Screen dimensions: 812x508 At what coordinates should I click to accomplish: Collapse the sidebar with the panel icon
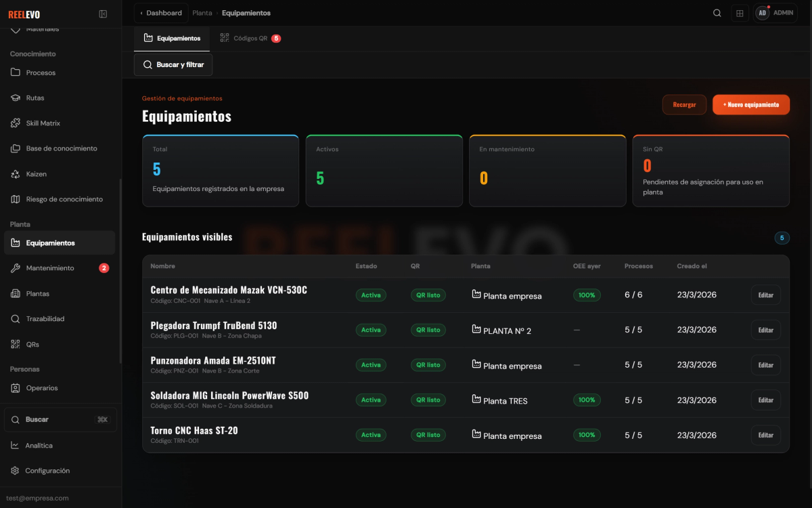(103, 14)
